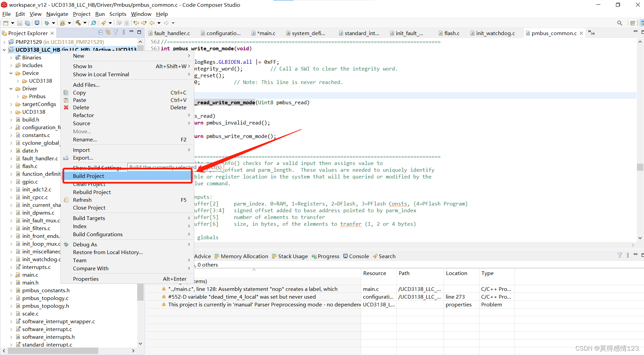
Task: Collapse all in Project Explorer
Action: point(101,32)
